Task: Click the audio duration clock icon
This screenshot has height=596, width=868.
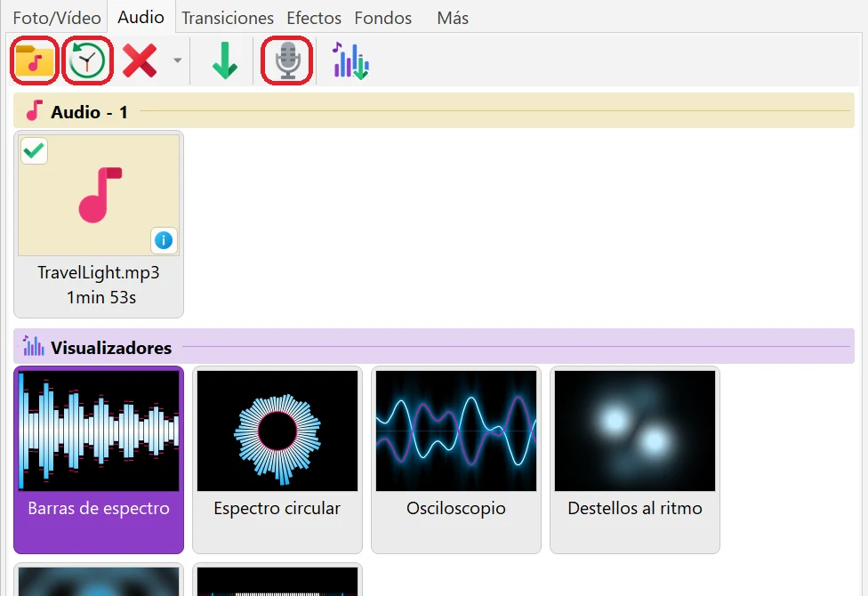Action: 87,60
